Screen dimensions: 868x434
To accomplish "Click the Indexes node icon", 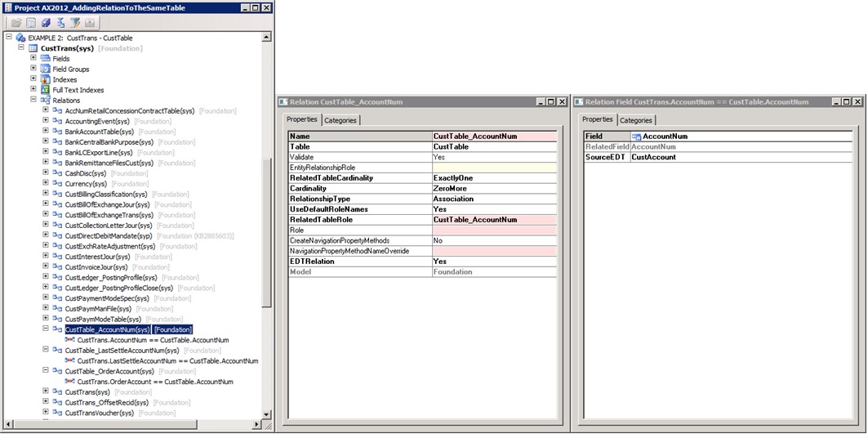I will (46, 80).
